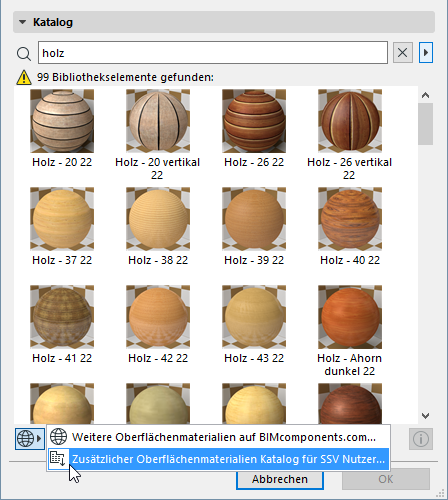The image size is (448, 500).
Task: Focus the search field containing 'holz'
Action: [213, 53]
